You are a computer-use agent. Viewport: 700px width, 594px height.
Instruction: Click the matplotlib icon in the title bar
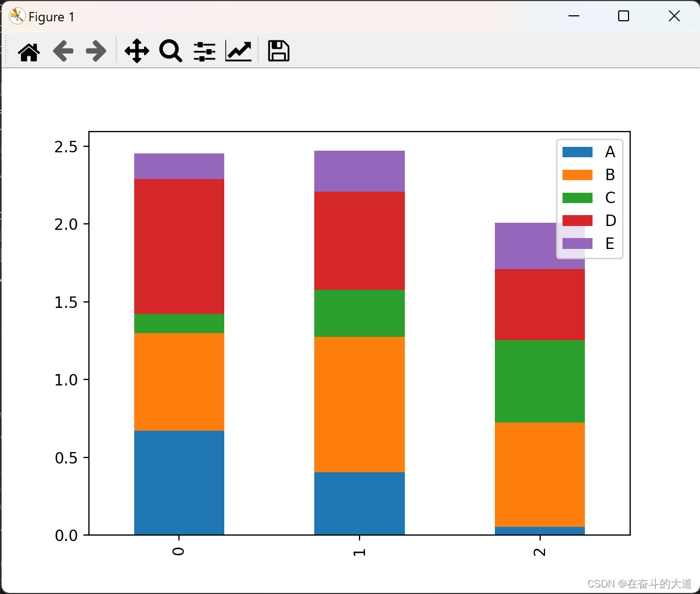[x=17, y=16]
